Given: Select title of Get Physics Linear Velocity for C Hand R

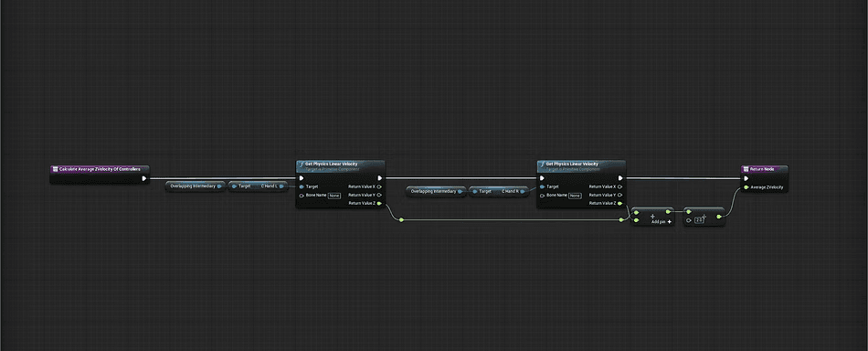Looking at the screenshot, I should 572,164.
